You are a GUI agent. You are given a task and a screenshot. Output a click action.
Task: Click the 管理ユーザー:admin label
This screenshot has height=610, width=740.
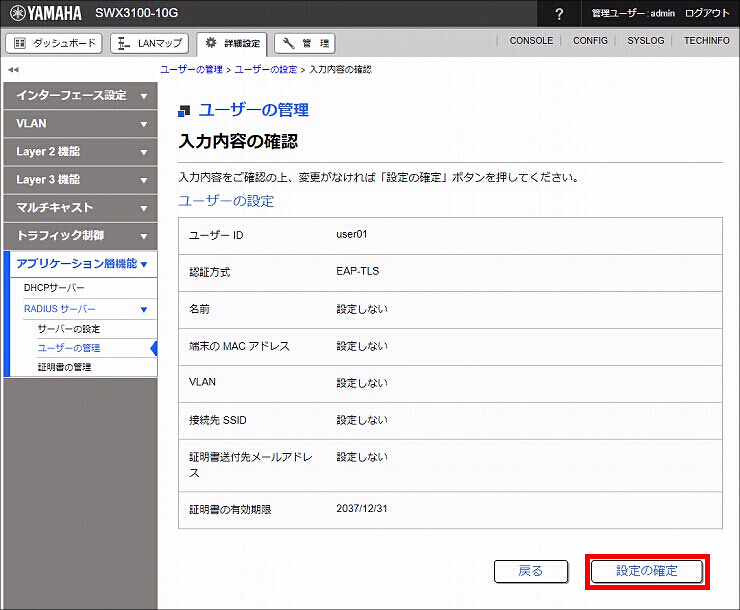pyautogui.click(x=633, y=13)
